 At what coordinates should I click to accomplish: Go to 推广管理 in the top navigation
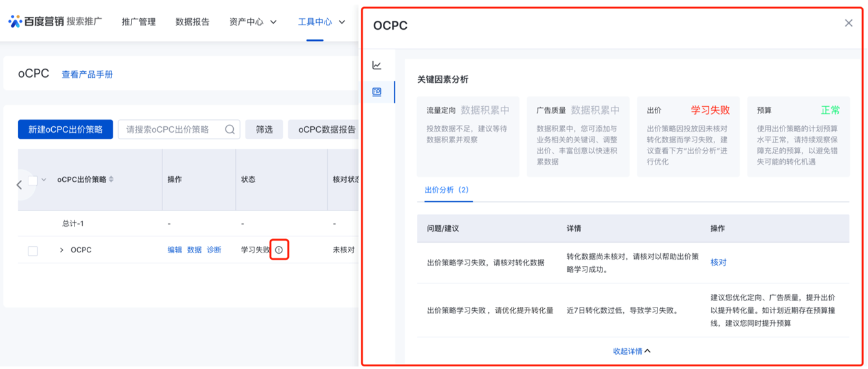pos(139,22)
